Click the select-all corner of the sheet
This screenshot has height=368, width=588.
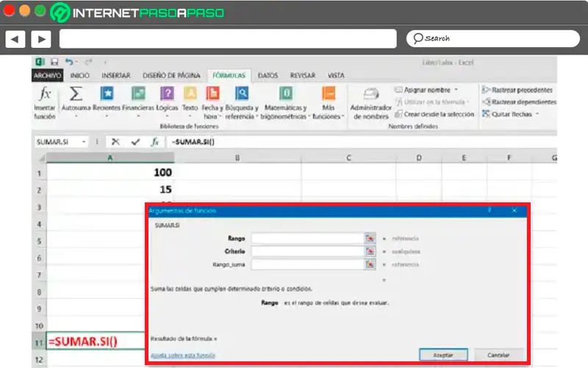(40, 158)
